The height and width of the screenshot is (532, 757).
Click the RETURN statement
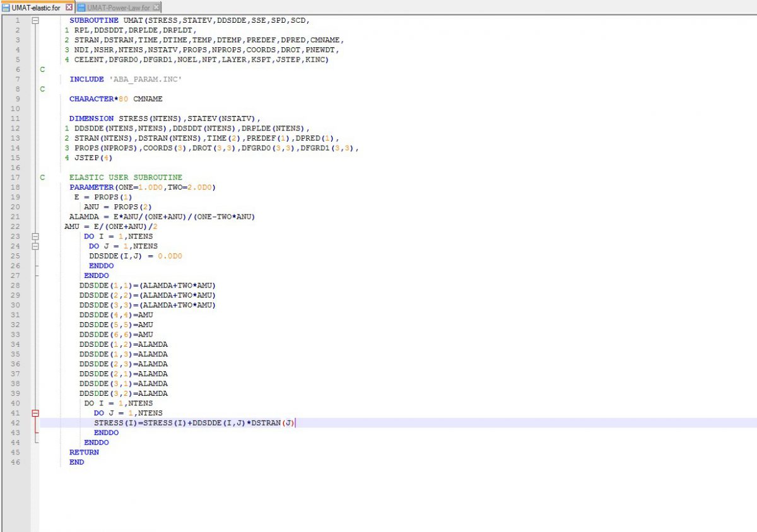click(x=84, y=452)
